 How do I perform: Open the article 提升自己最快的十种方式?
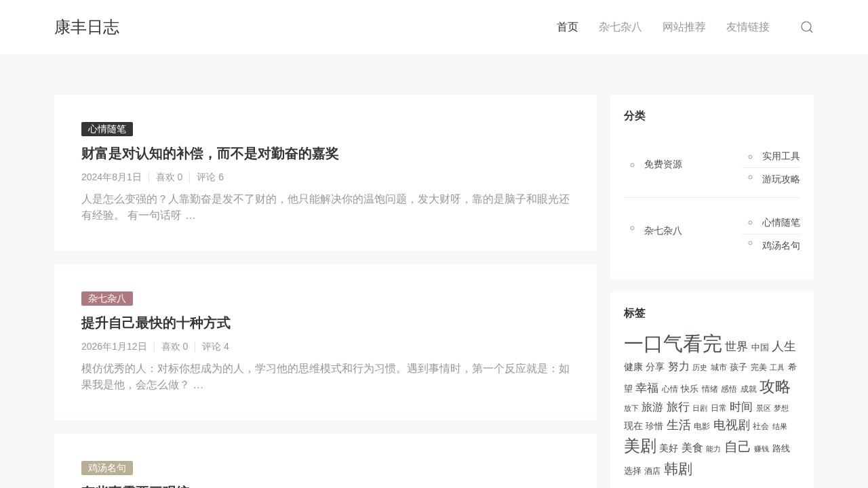tap(155, 323)
